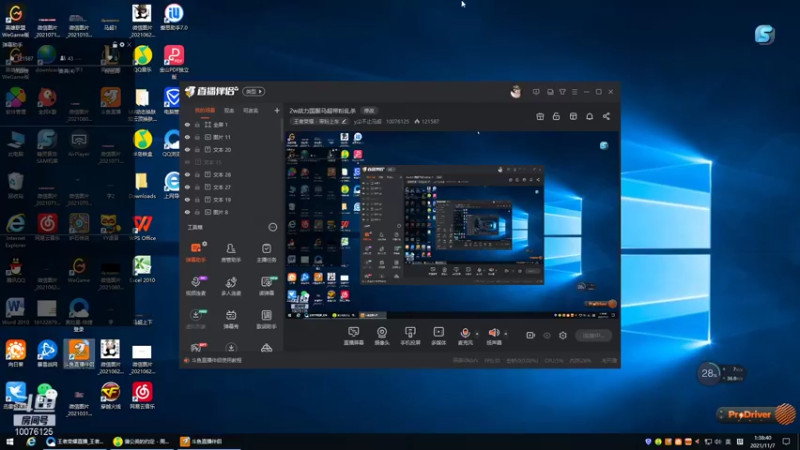Screen dimensions: 800x450
Task: Hide the 文本 20 layer
Action: 187,149
